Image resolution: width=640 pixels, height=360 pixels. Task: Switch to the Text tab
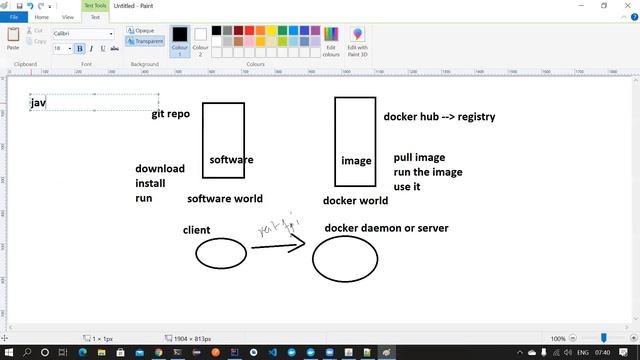click(95, 17)
